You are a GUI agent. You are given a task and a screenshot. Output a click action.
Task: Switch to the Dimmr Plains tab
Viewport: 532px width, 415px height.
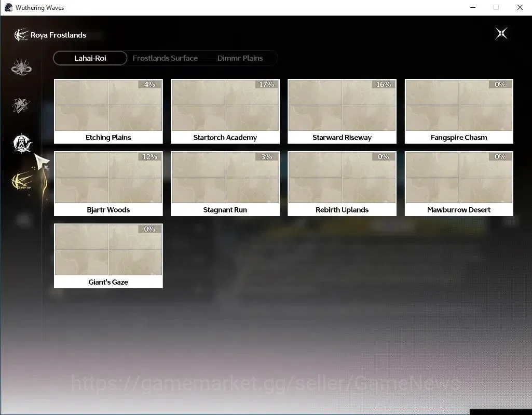240,58
